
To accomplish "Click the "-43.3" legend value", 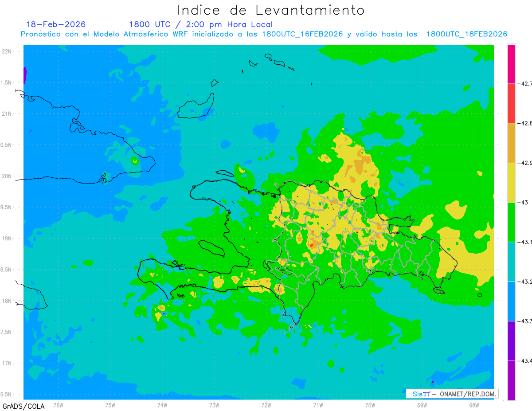I will [524, 321].
